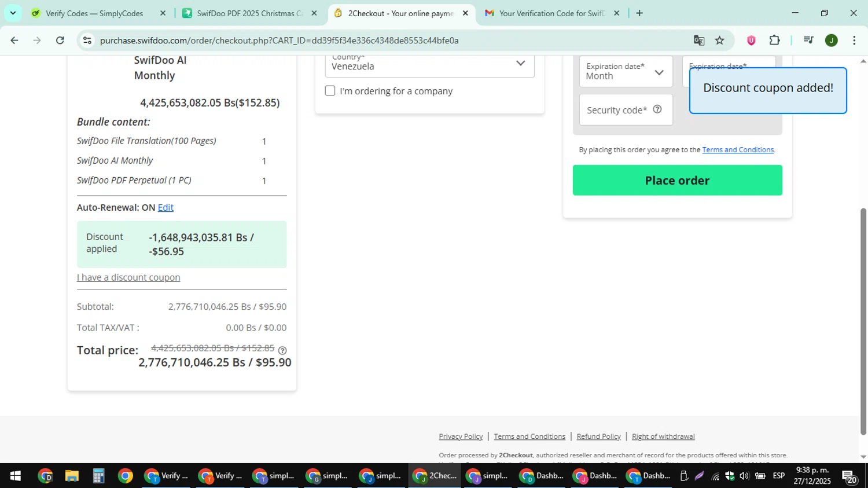This screenshot has height=488, width=868.
Task: Show Security code help icon
Action: point(657,109)
